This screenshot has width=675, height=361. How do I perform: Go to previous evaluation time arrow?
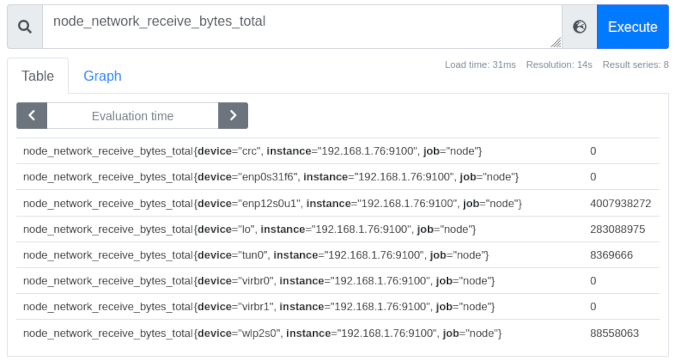click(31, 115)
